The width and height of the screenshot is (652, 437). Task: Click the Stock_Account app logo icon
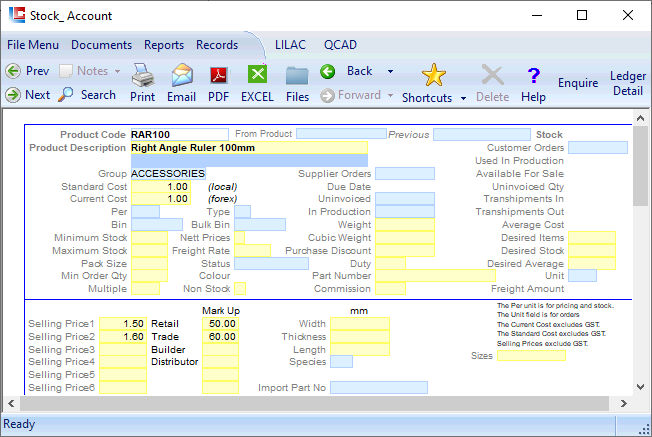coord(17,15)
